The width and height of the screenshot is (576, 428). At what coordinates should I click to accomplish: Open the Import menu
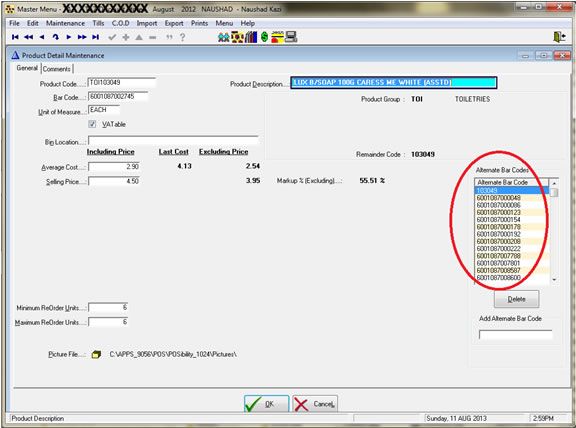tap(147, 23)
